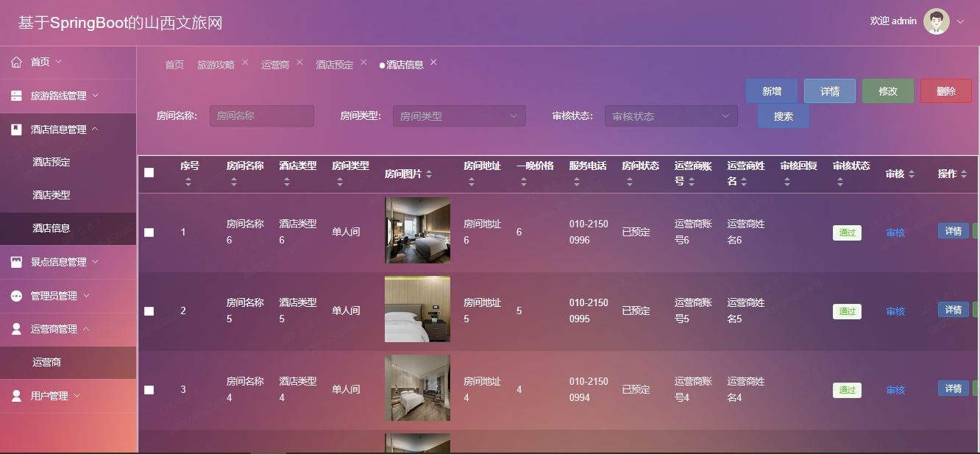This screenshot has width=980, height=454.
Task: Click the 管理员管理 sidebar icon
Action: (x=16, y=296)
